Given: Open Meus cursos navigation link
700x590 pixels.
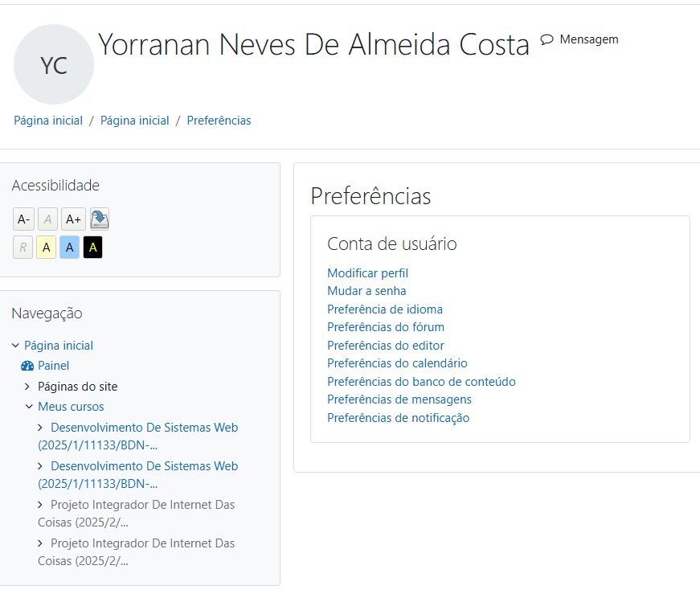Looking at the screenshot, I should click(71, 407).
